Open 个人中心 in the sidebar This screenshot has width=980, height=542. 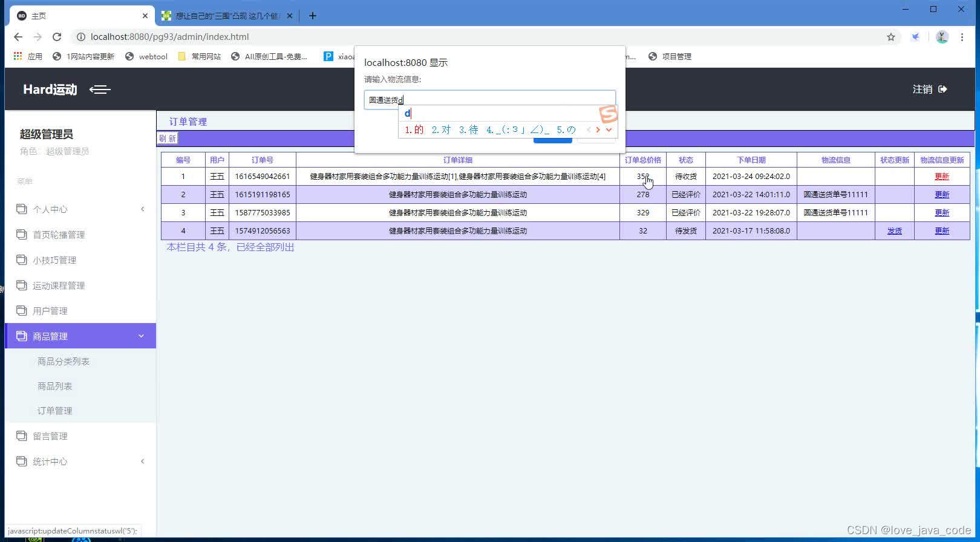(x=50, y=209)
